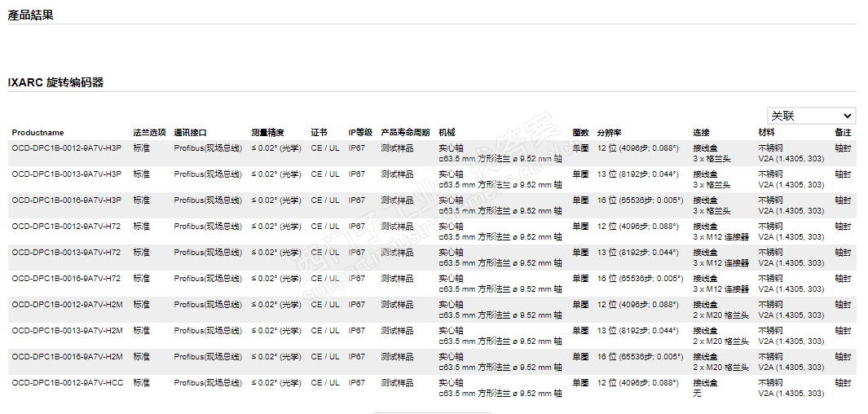This screenshot has height=414, width=868.
Task: Click the IP等级 column header
Action: 360,133
